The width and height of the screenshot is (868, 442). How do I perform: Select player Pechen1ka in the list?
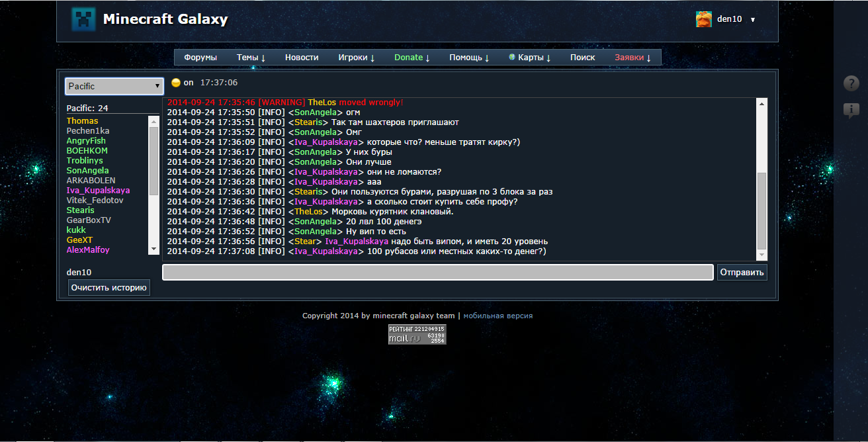pyautogui.click(x=88, y=131)
